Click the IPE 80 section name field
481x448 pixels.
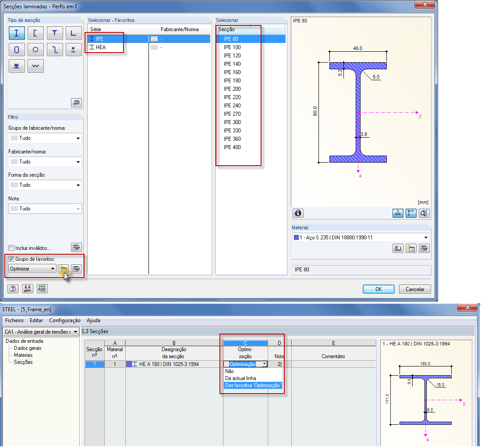click(361, 269)
